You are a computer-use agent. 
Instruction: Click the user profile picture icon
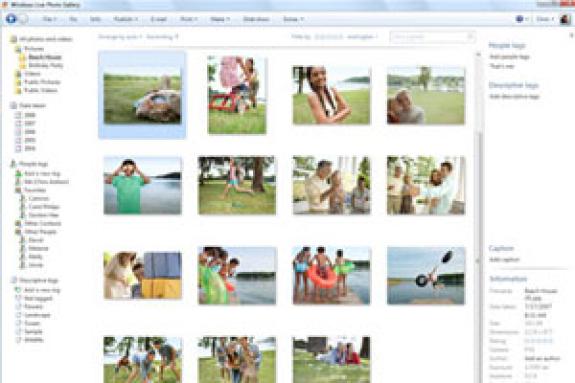[x=565, y=19]
